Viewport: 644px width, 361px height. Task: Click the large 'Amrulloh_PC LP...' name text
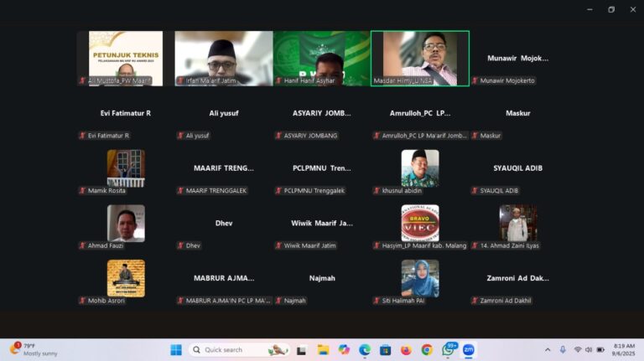click(x=420, y=113)
